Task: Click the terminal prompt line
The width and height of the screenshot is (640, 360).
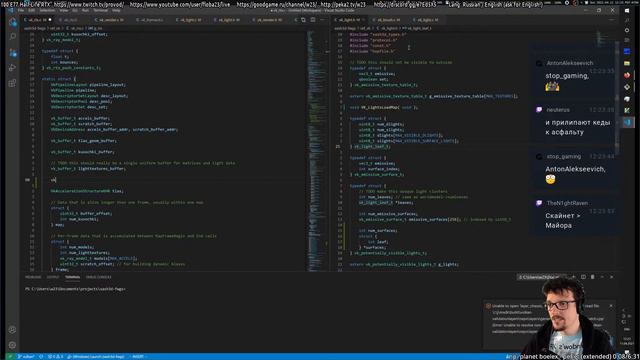Action: pyautogui.click(x=75, y=289)
